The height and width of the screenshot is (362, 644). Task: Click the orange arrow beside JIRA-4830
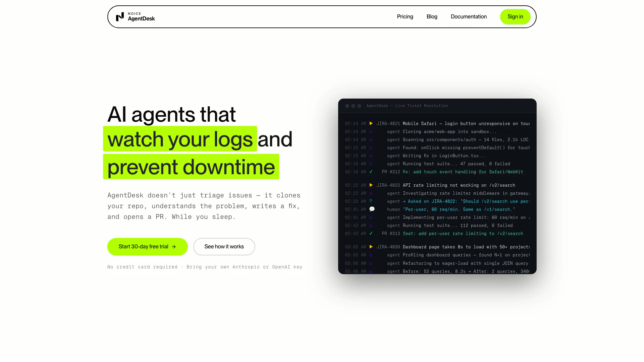coord(371,247)
